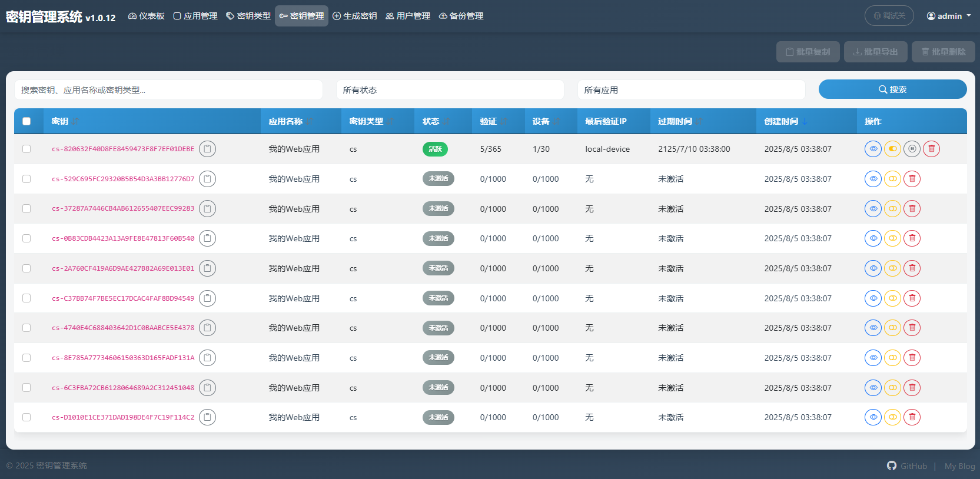This screenshot has height=479, width=980.
Task: Click the 批量删除 batch delete button
Action: pyautogui.click(x=944, y=52)
